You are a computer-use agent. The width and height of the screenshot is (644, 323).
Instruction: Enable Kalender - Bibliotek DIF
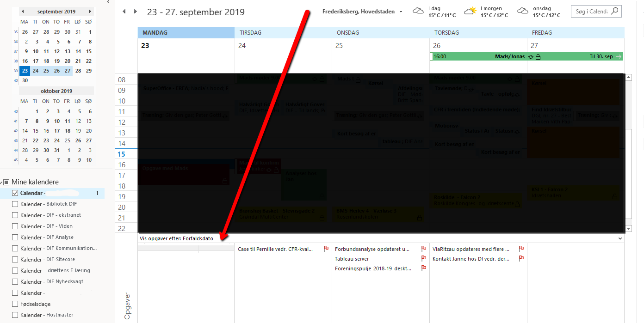(x=15, y=204)
